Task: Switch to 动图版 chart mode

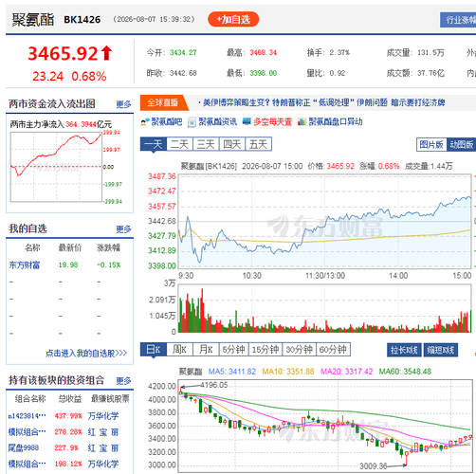Action: coord(461,145)
